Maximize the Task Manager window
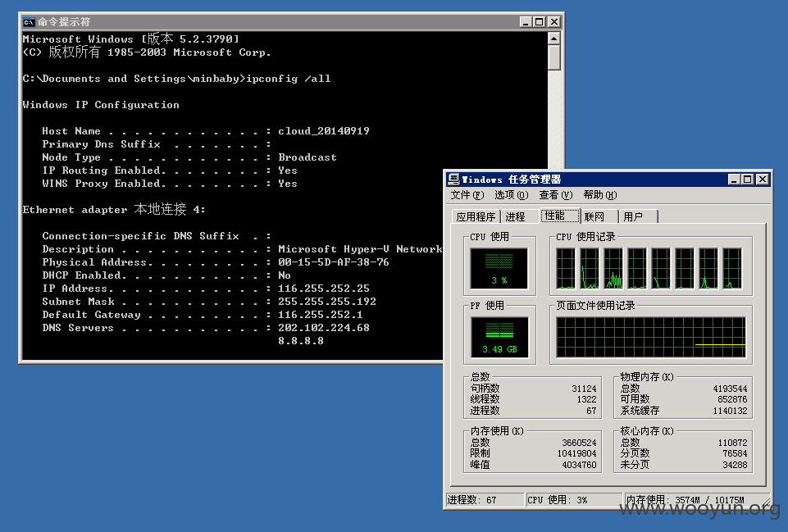Screen dimensions: 788x532 tap(748, 180)
